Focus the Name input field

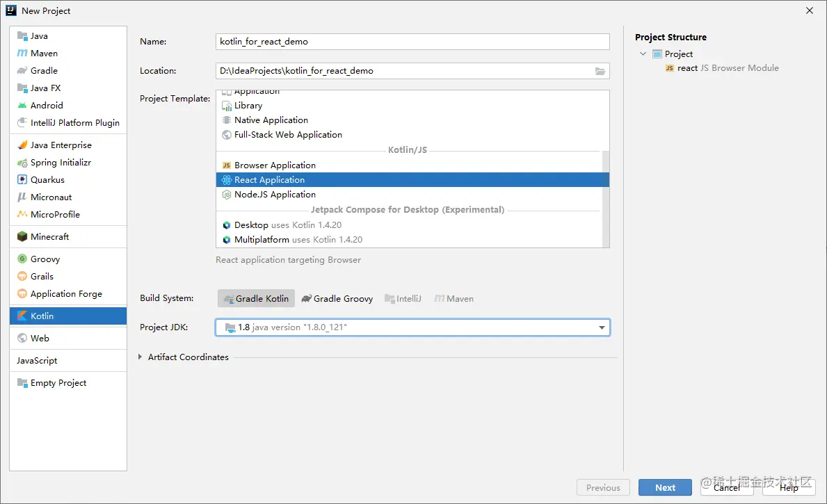pyautogui.click(x=412, y=42)
